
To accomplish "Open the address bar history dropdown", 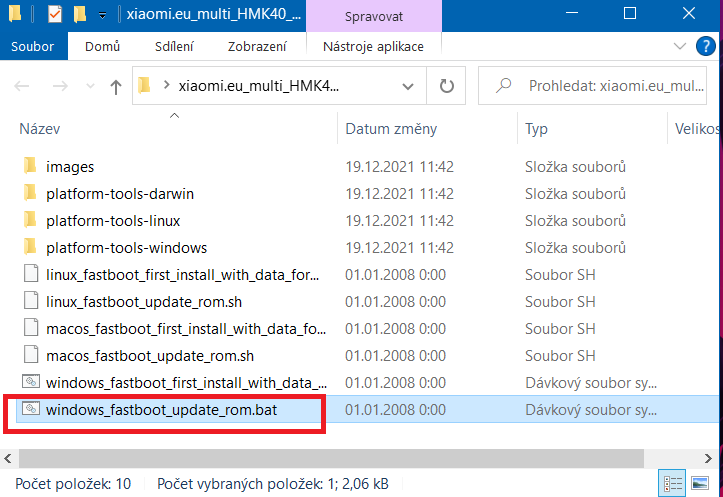I will pos(408,86).
